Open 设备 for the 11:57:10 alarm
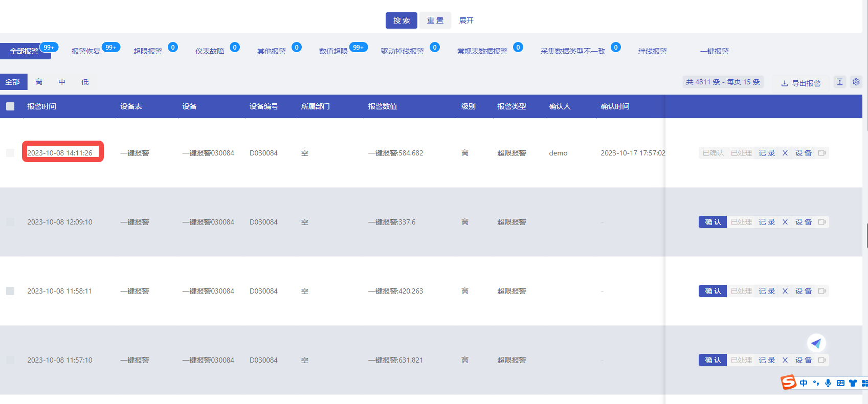868x404 pixels. 804,360
